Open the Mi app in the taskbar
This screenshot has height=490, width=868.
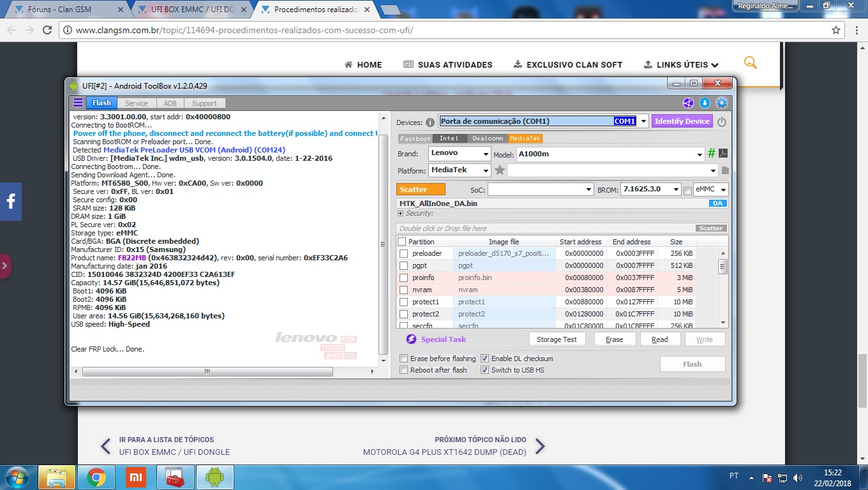pos(135,477)
